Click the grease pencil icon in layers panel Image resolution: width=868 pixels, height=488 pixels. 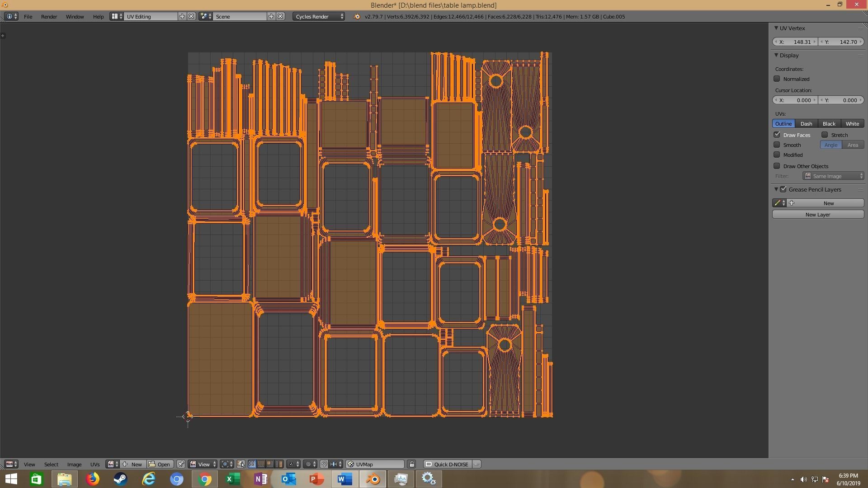(x=777, y=203)
